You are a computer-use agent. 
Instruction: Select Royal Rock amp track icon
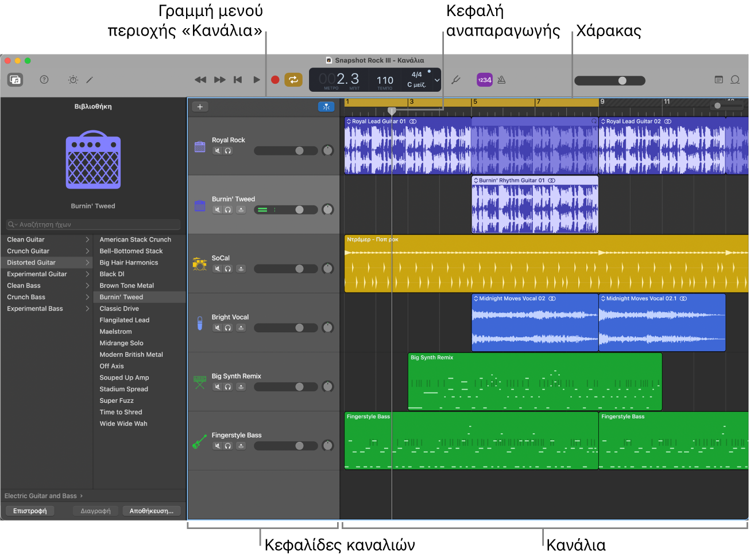pos(200,147)
